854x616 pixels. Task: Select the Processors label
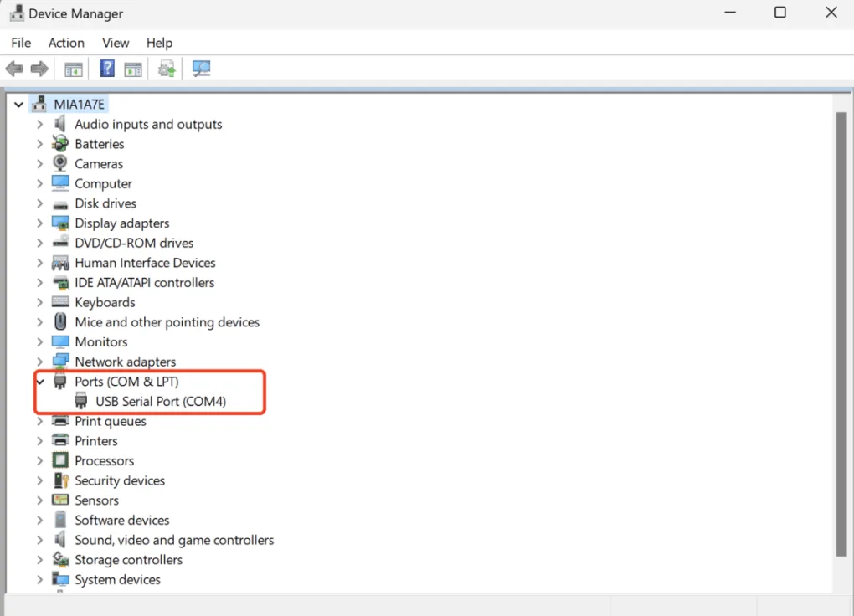pos(105,461)
